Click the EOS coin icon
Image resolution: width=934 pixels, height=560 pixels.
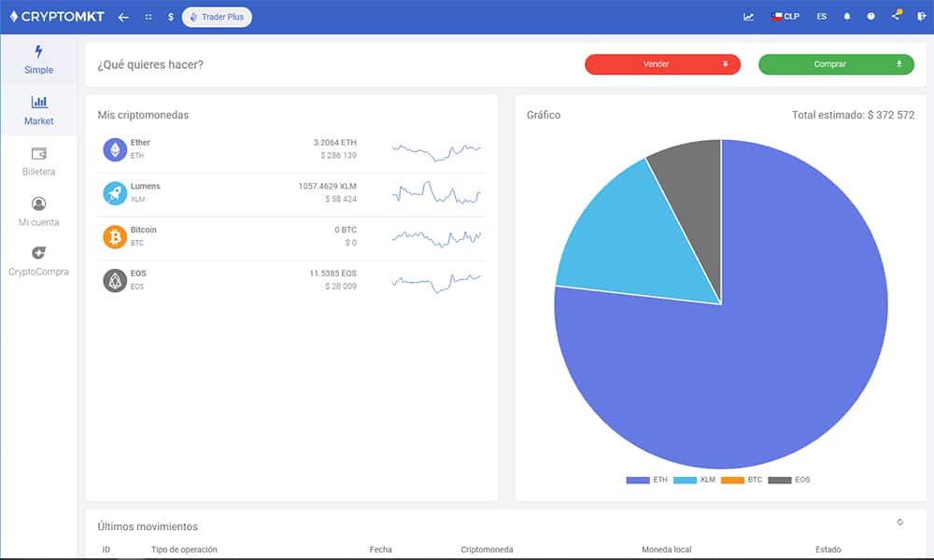point(115,280)
